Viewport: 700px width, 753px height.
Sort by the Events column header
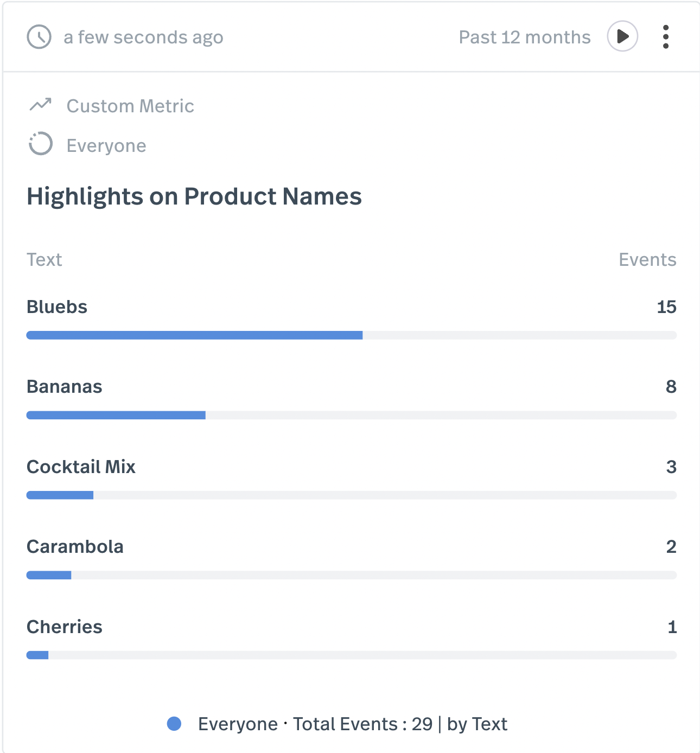(x=647, y=259)
